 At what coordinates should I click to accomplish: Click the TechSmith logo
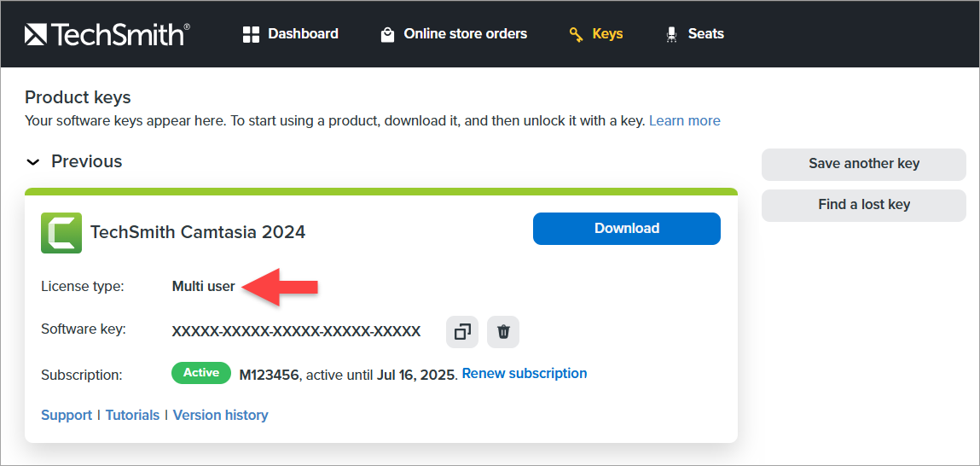pos(107,34)
